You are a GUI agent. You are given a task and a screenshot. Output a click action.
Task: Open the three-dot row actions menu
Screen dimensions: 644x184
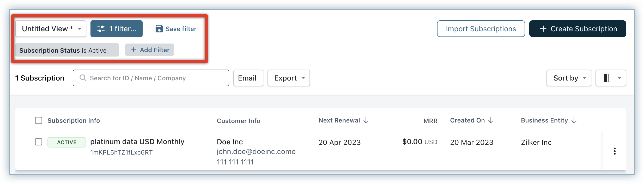pyautogui.click(x=615, y=151)
